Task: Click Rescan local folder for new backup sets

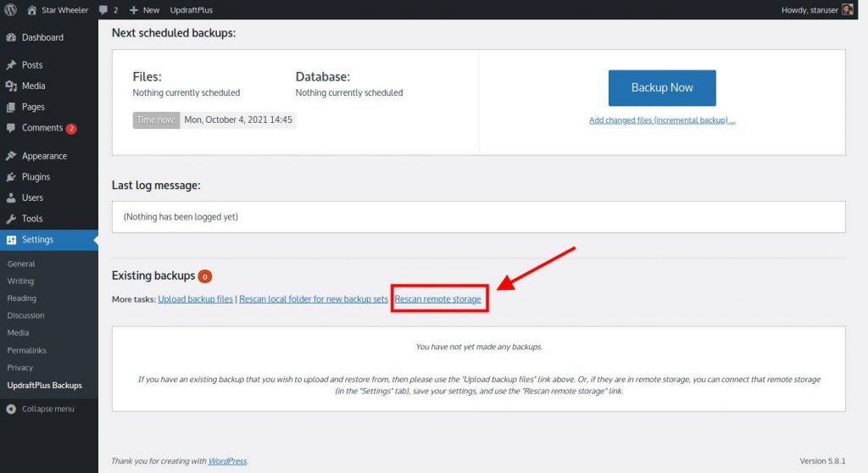Action: (x=314, y=299)
